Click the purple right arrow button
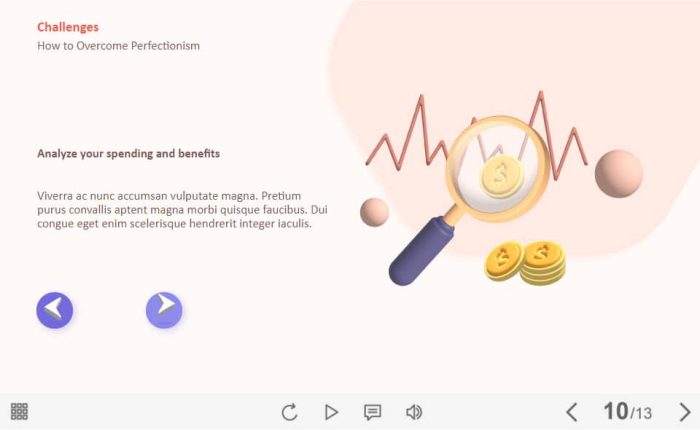This screenshot has width=700, height=430. click(164, 310)
